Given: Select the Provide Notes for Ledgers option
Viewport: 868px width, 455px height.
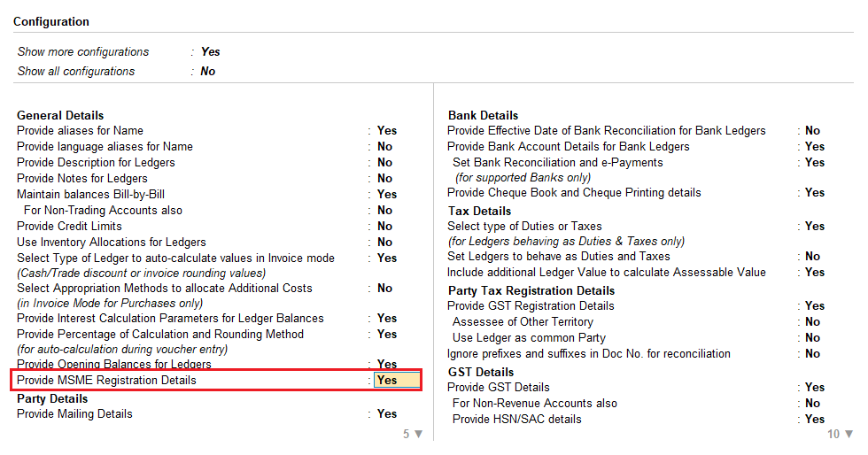Looking at the screenshot, I should [81, 178].
